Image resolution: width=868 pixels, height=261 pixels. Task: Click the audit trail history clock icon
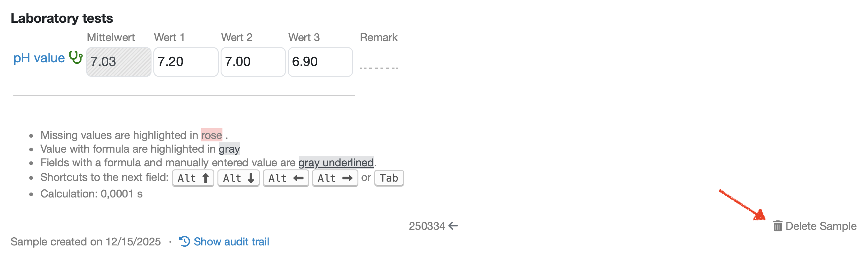click(185, 241)
